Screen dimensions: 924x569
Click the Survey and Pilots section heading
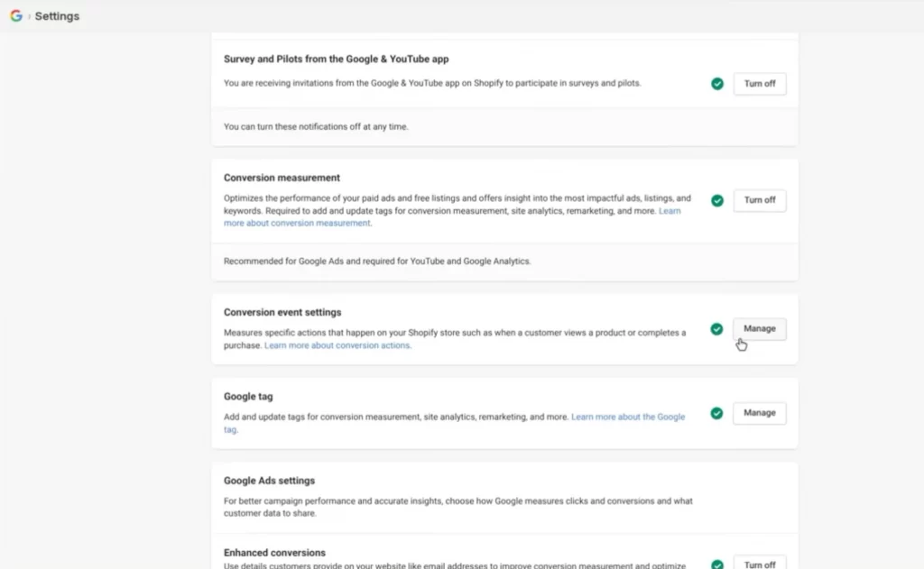[336, 59]
